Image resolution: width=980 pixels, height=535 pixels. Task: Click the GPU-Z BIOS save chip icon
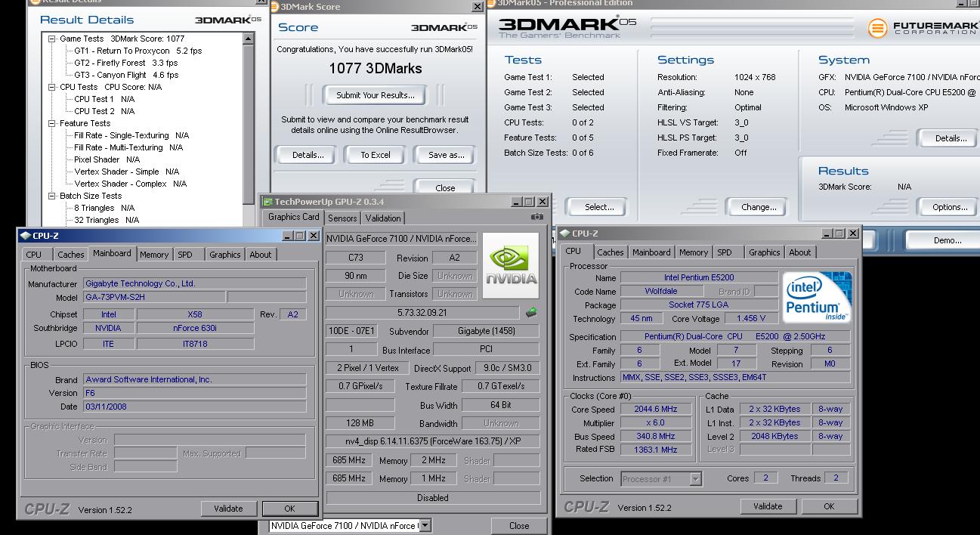pos(531,312)
